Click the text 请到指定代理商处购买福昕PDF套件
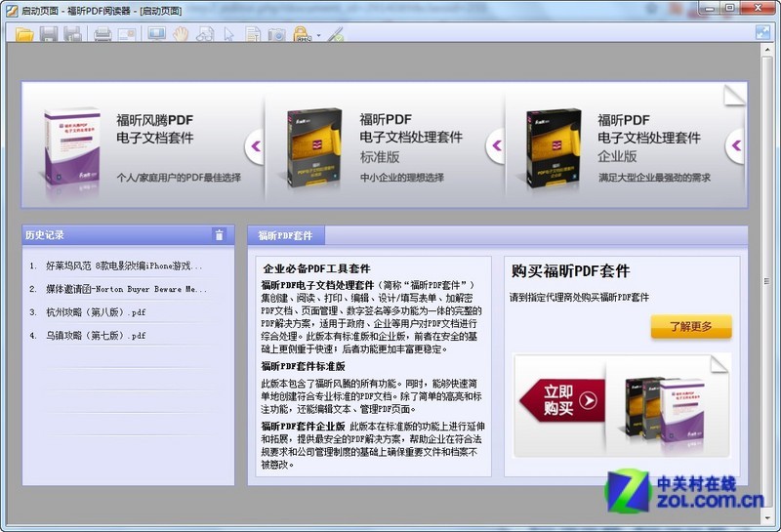Viewport: 781px width, 532px height. pyautogui.click(x=579, y=298)
